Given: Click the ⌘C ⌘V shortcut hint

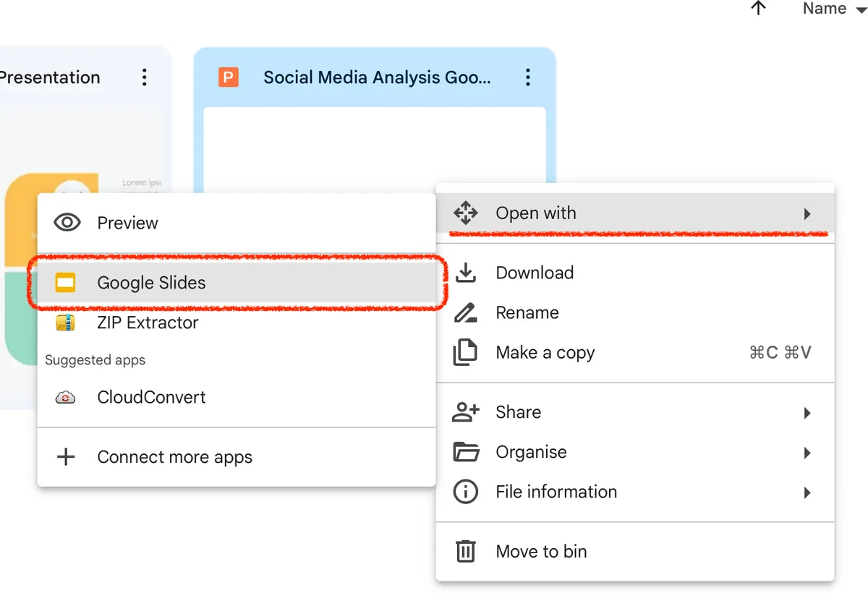Looking at the screenshot, I should tap(780, 353).
